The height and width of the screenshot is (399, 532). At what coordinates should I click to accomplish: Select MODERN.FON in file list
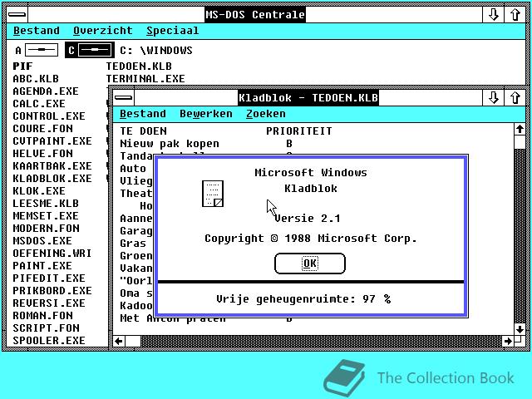point(46,228)
